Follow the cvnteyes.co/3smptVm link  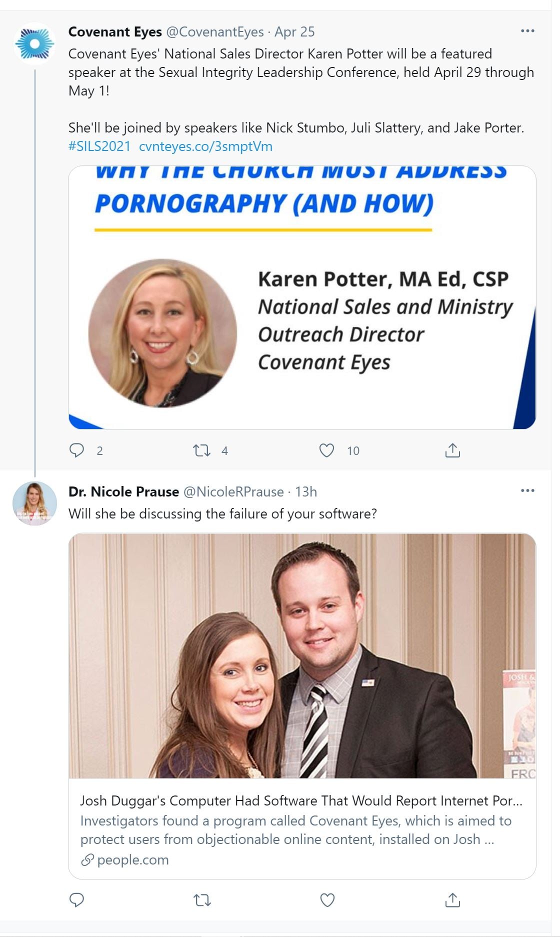205,146
